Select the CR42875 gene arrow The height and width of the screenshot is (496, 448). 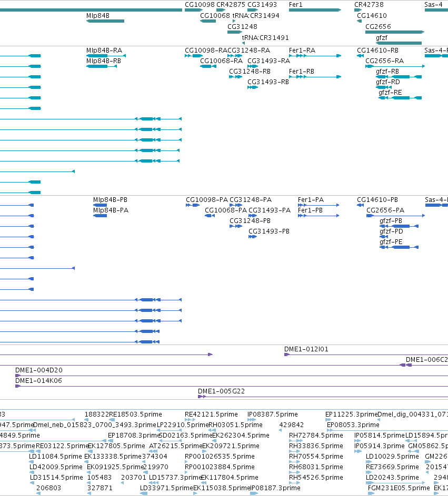[221, 10]
